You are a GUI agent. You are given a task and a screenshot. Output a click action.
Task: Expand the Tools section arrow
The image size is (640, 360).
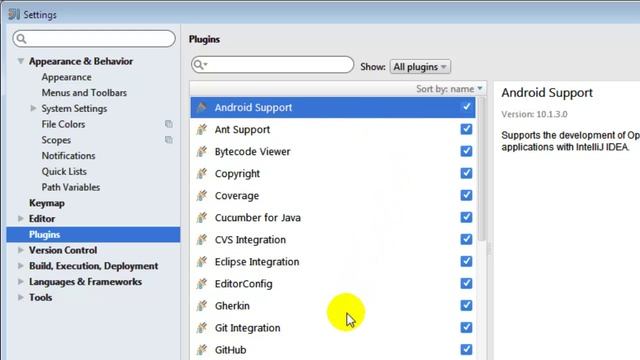point(20,297)
